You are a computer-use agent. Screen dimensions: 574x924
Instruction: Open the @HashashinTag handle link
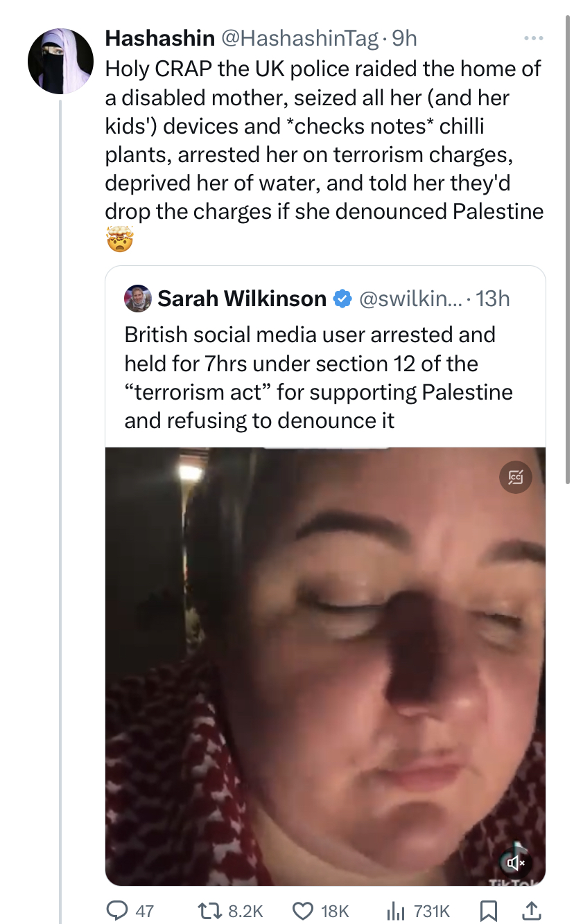point(299,38)
